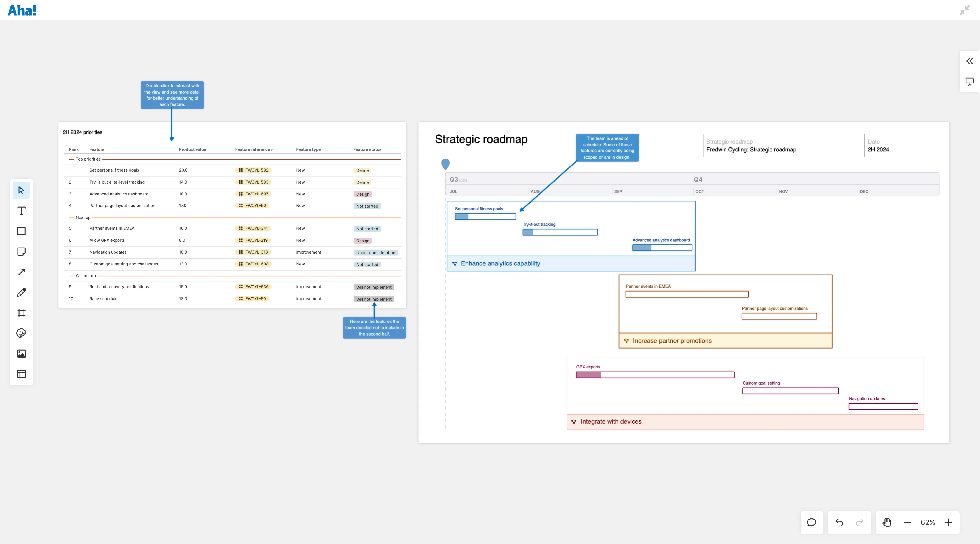Open the 62% zoom level menu
The image size is (980, 544).
(x=928, y=522)
